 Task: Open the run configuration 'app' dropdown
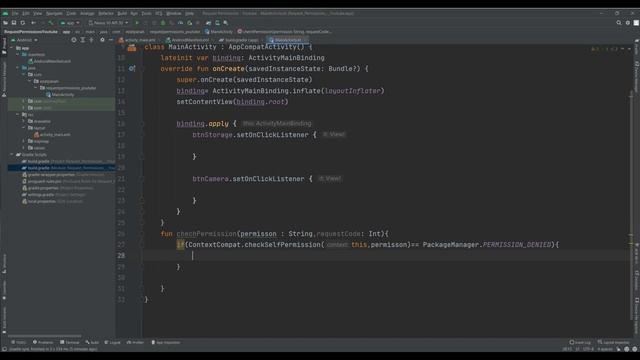tap(70, 23)
